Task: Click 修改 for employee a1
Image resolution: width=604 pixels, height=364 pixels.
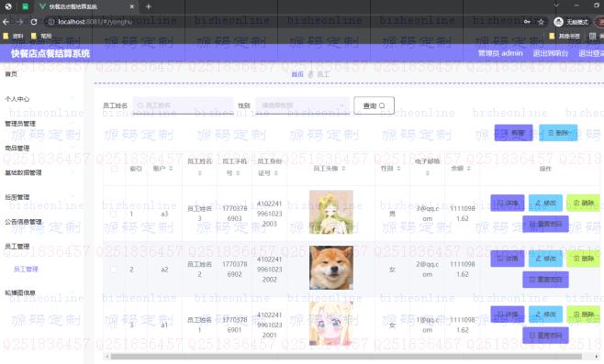Action: pos(545,314)
